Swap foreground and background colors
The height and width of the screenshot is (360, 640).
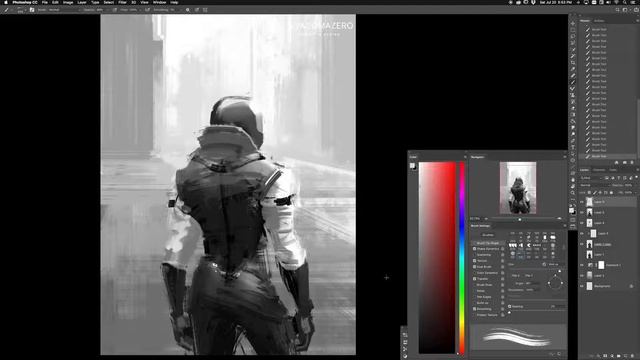[575, 205]
